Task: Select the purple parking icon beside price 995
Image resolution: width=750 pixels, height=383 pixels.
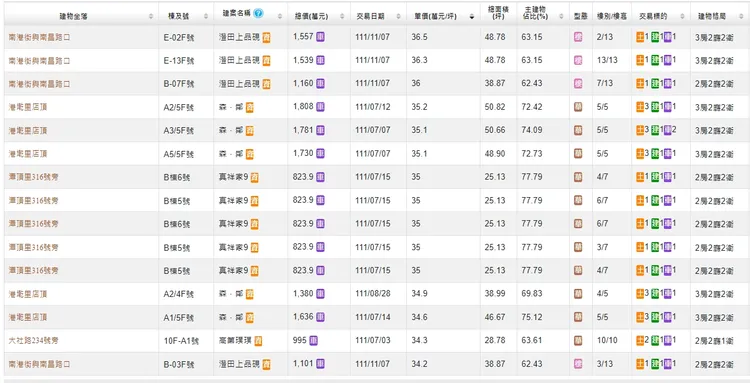Action: tap(313, 340)
